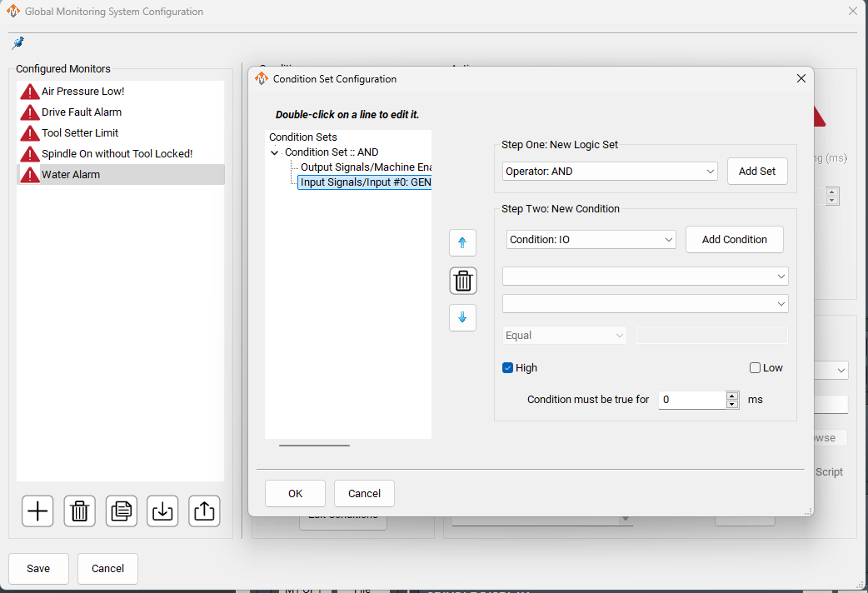Click the Add Set button
This screenshot has height=593, width=868.
[756, 172]
